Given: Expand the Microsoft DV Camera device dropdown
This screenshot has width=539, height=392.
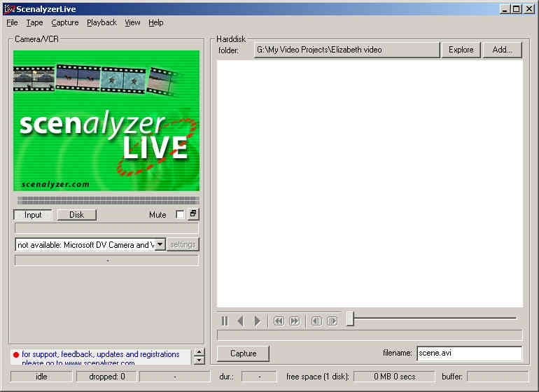Looking at the screenshot, I should [x=160, y=244].
